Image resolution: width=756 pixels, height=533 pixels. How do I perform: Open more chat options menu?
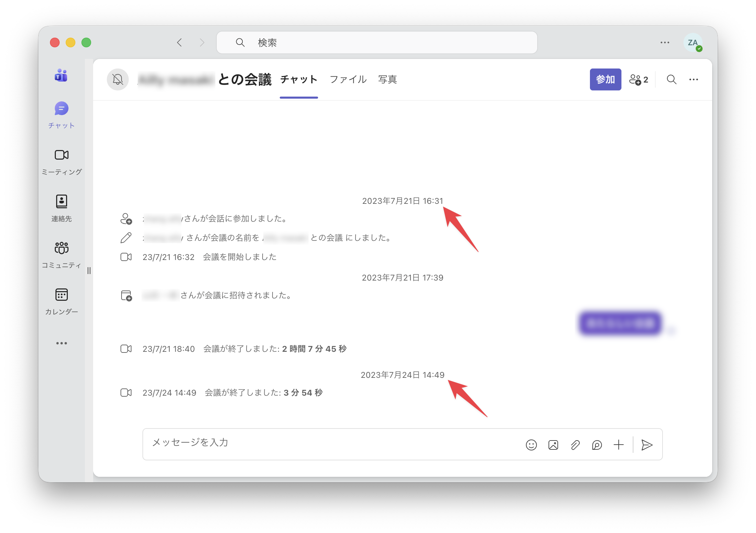694,79
